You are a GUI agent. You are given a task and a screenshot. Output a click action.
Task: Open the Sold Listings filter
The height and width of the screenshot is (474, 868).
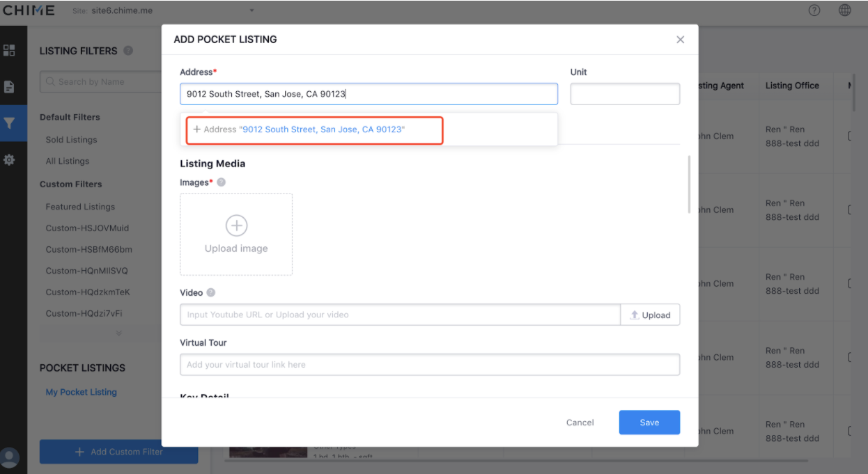(x=71, y=140)
